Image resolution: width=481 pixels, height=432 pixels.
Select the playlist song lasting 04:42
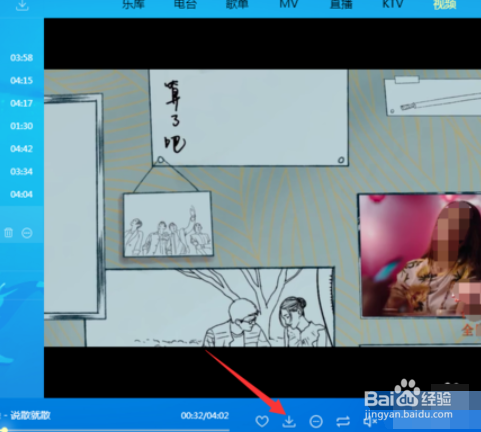tap(21, 149)
